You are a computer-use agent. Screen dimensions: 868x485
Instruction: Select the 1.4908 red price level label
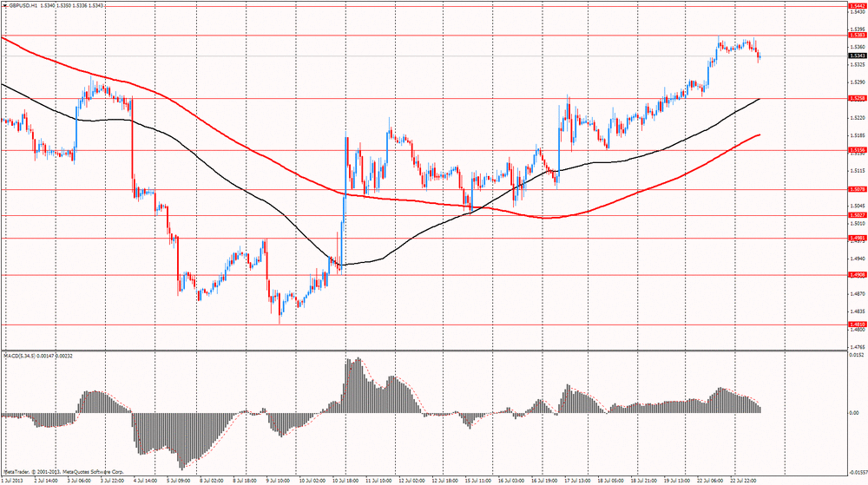[x=857, y=274]
